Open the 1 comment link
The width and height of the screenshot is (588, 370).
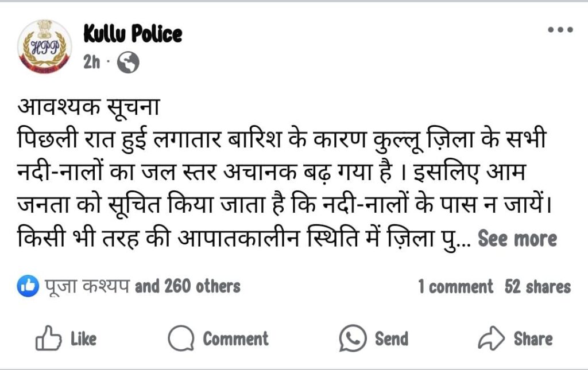point(455,287)
